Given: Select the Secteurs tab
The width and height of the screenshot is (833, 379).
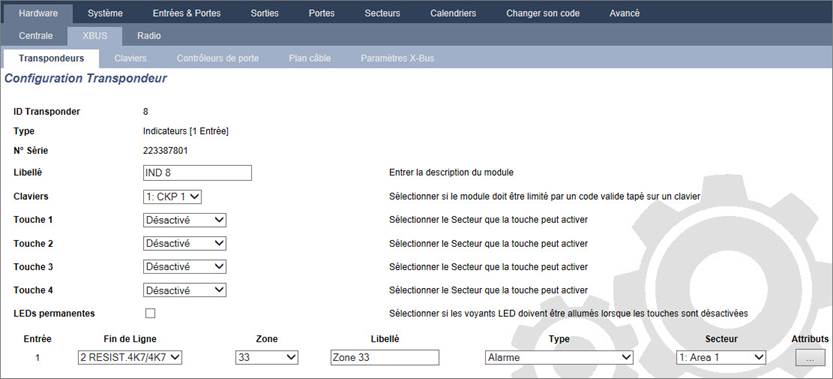Looking at the screenshot, I should (x=382, y=13).
